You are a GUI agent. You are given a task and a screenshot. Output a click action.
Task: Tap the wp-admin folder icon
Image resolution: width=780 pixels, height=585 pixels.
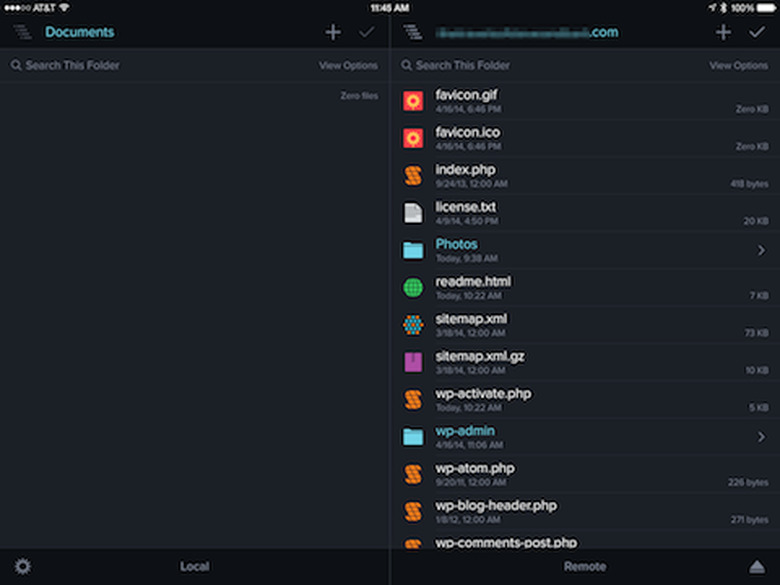pos(413,437)
